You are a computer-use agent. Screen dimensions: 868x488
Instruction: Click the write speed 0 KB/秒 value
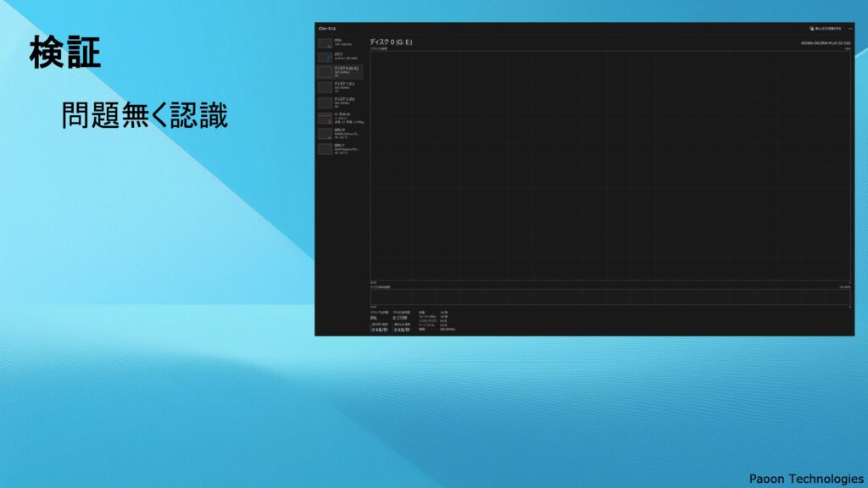pos(402,329)
